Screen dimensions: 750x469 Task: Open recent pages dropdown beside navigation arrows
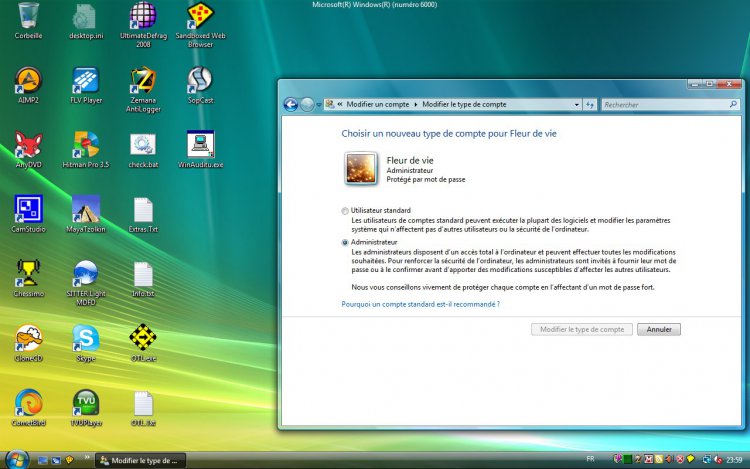click(319, 105)
